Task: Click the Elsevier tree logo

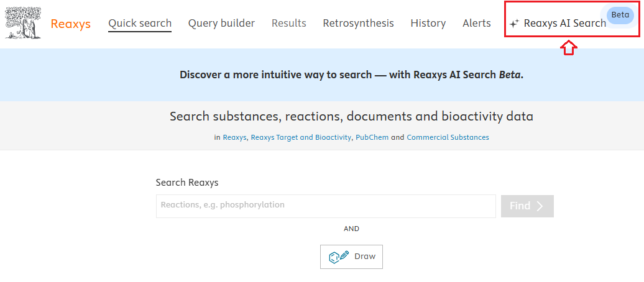Action: pyautogui.click(x=24, y=24)
